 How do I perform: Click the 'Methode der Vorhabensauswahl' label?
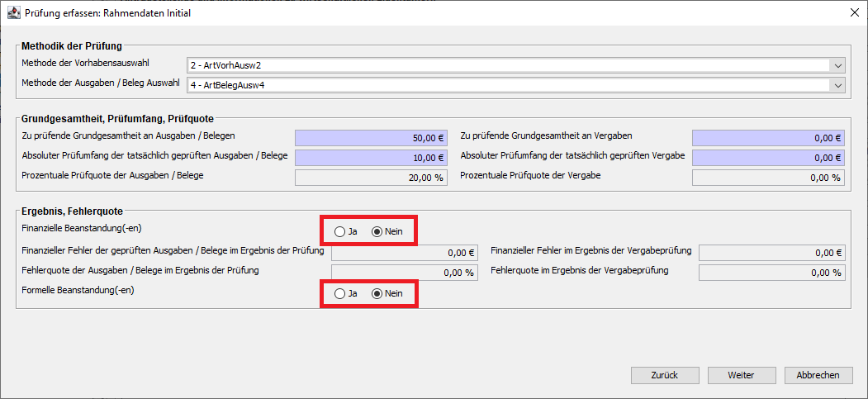[x=85, y=63]
